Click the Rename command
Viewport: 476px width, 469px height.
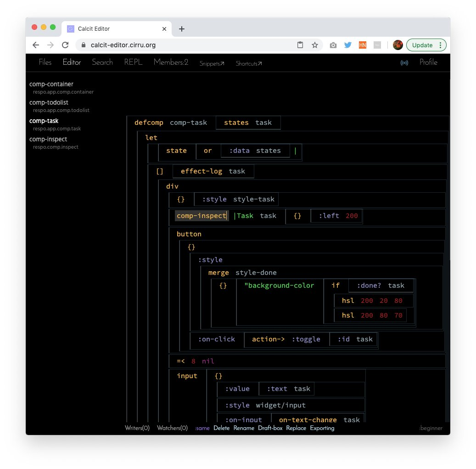(x=244, y=428)
